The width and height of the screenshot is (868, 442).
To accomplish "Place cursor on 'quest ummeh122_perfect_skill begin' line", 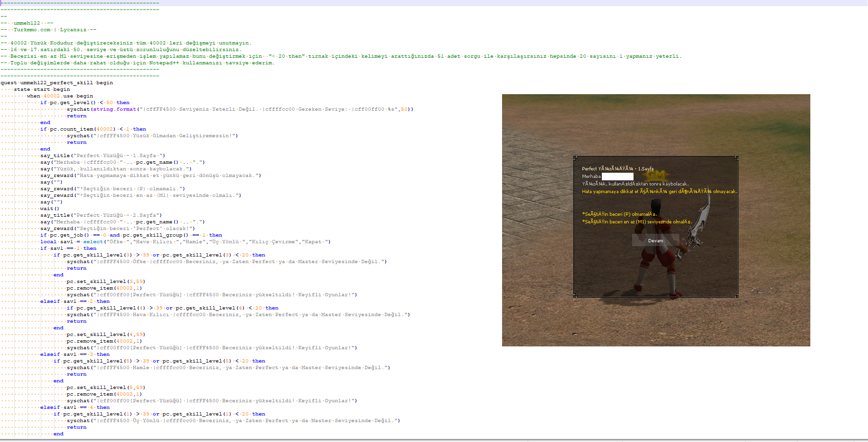I will (57, 83).
